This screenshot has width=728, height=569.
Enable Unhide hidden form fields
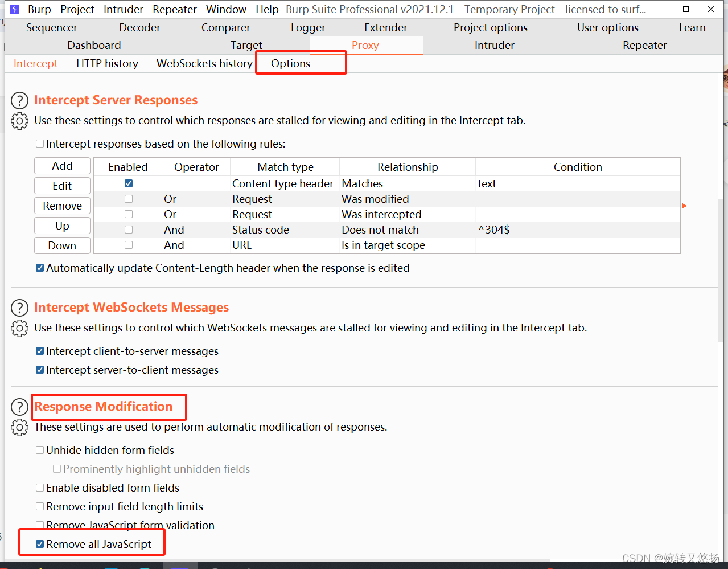pos(40,450)
